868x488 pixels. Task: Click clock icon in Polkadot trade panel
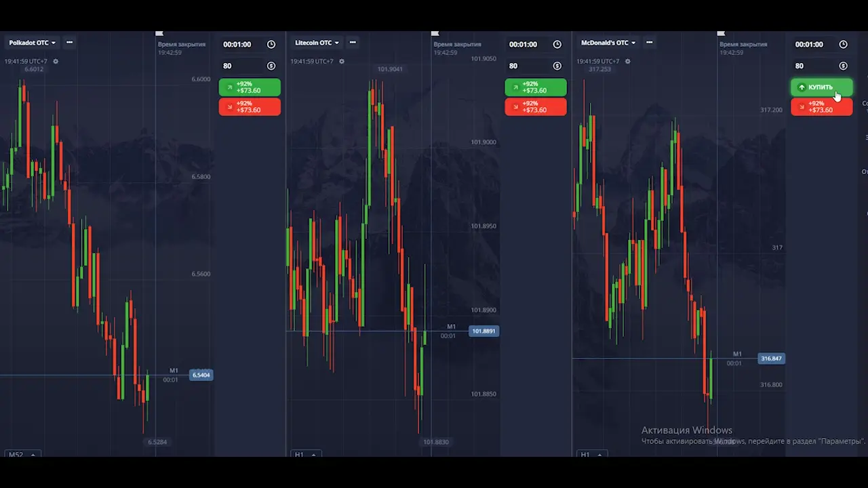pyautogui.click(x=271, y=44)
